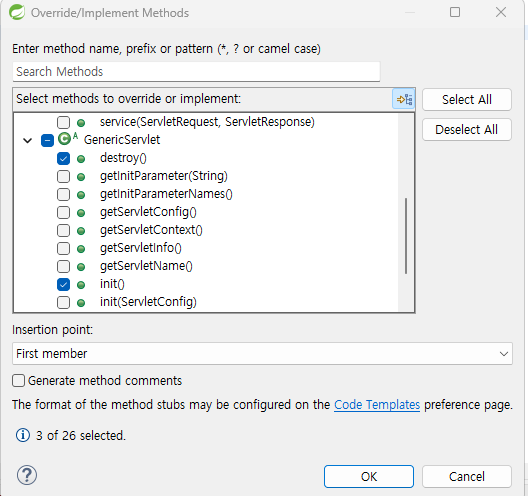This screenshot has height=496, width=528.
Task: Click green method icon beside service(ServletRequest, ServletResponse)
Action: (x=81, y=123)
